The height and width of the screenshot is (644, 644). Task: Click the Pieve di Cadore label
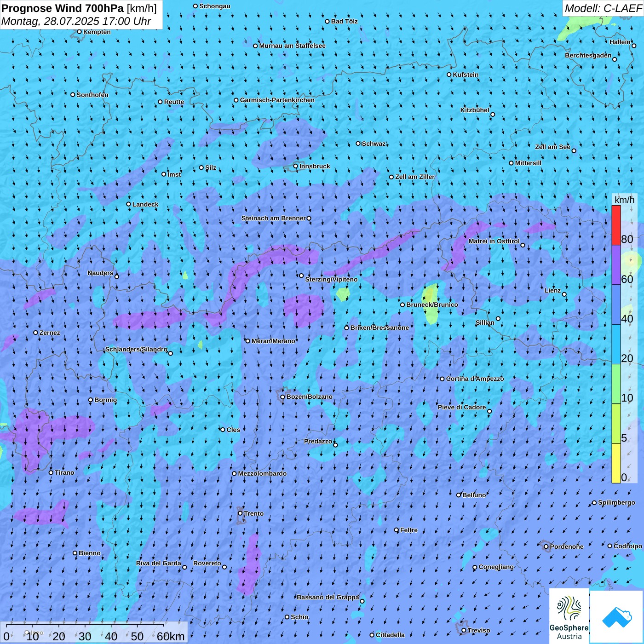(462, 407)
